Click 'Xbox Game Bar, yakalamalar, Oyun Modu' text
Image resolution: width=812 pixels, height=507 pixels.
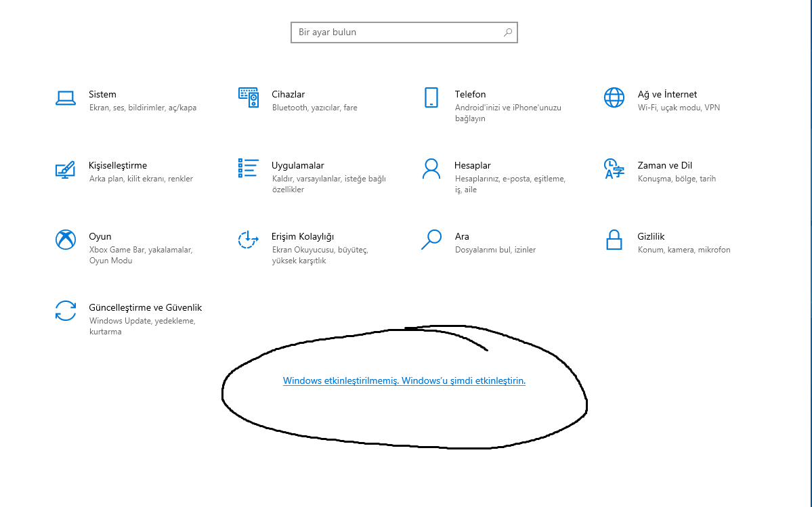tap(141, 255)
